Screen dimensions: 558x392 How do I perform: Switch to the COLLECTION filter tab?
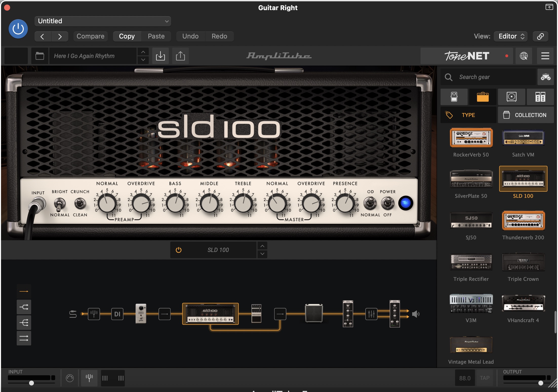pos(526,115)
